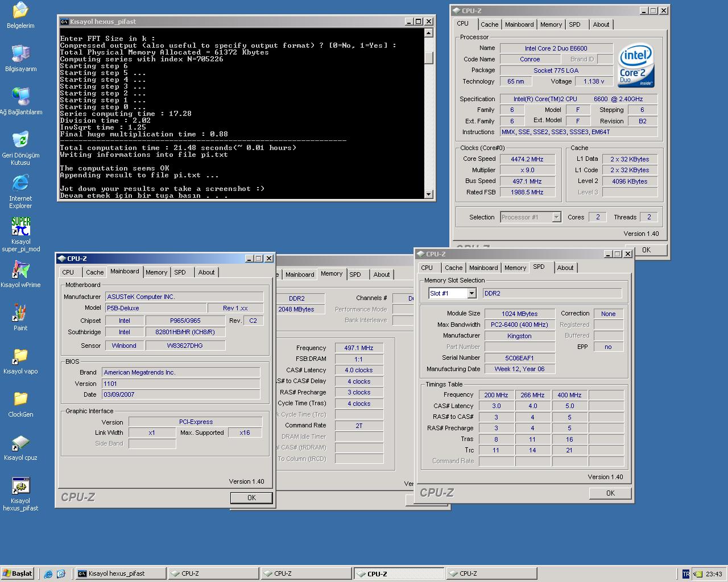Switch to About tab in Mainboard window
This screenshot has height=582, width=728.
(206, 272)
